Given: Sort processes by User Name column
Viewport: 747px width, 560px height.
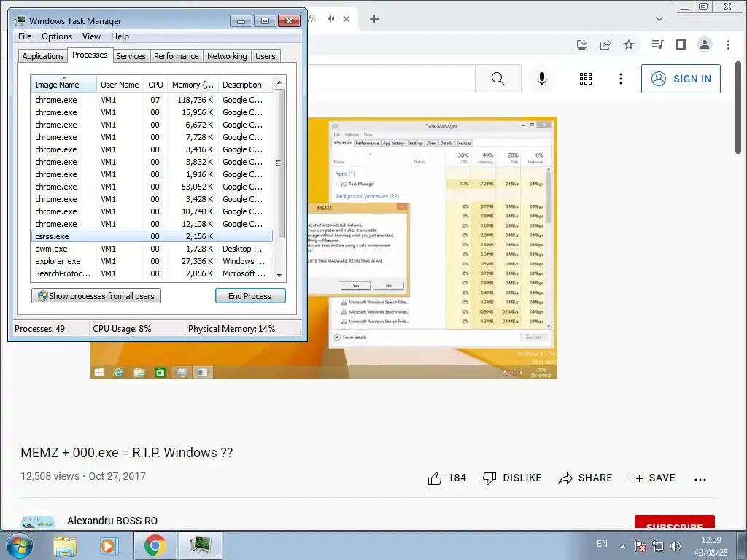Looking at the screenshot, I should point(120,85).
